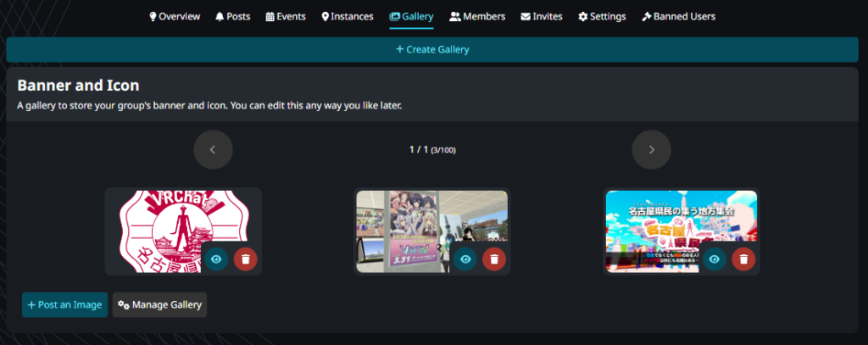The height and width of the screenshot is (345, 868).
Task: Click the Create Gallery button
Action: point(432,49)
